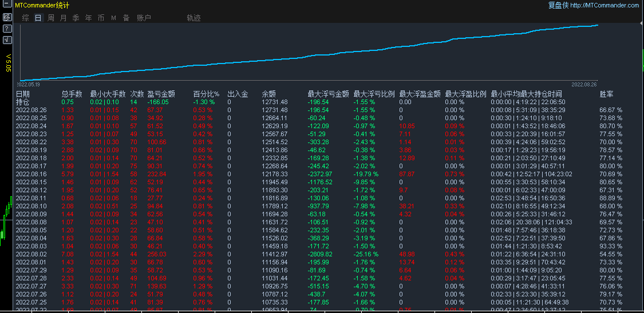Click the 2022.05.19 chart start date
The width and height of the screenshot is (644, 313).
(29, 84)
